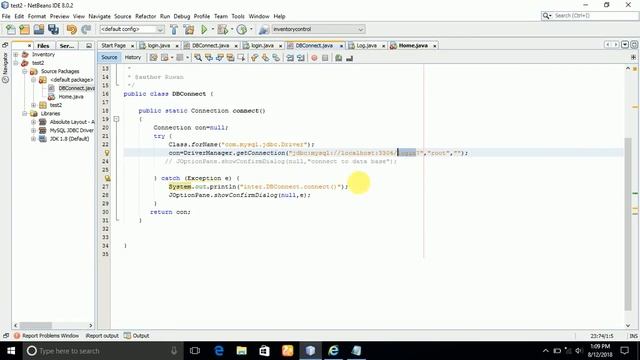Click the Debug Project icon
The width and height of the screenshot is (640, 360).
coord(222,29)
